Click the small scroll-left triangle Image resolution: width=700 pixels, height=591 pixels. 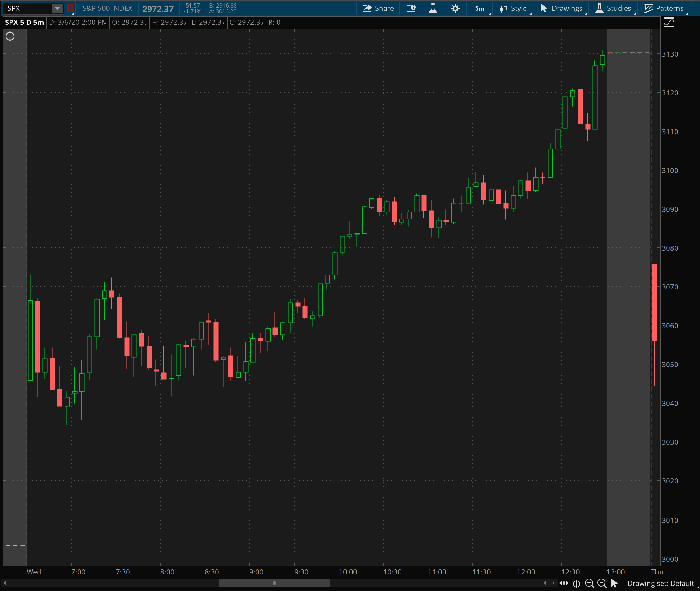pyautogui.click(x=545, y=583)
